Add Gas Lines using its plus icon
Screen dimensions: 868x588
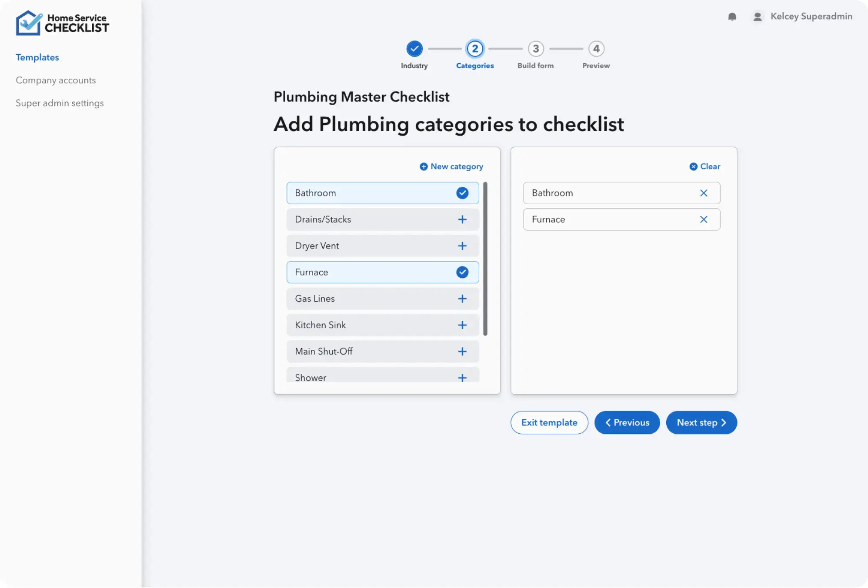point(462,299)
